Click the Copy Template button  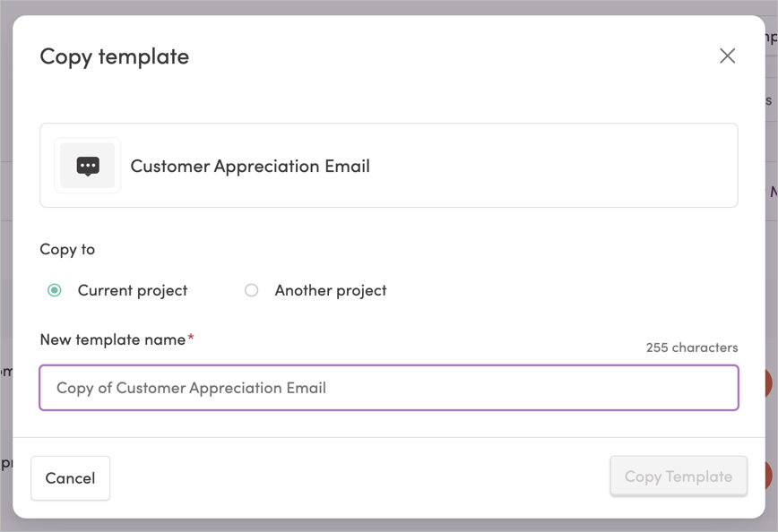(679, 476)
